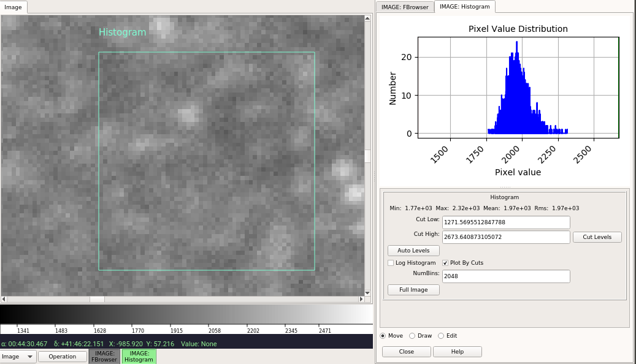Click the horizontal scroll left arrow
636x364 pixels.
pos(4,299)
